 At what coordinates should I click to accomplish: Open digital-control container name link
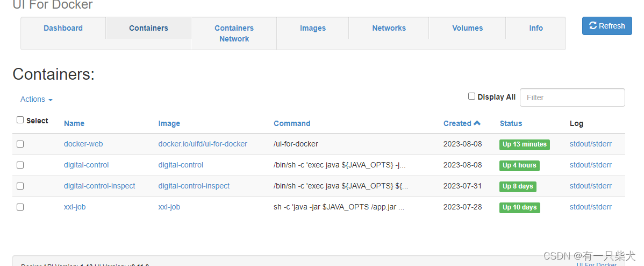tap(86, 165)
